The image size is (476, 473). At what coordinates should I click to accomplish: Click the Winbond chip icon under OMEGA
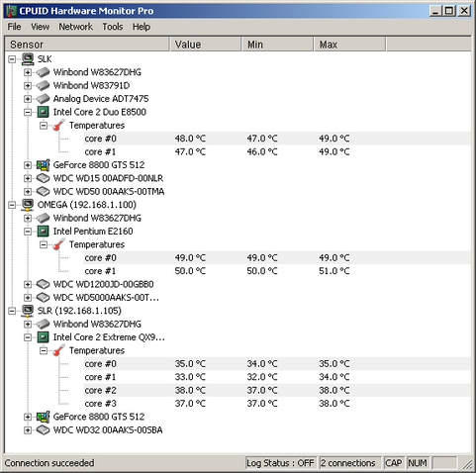coord(43,218)
